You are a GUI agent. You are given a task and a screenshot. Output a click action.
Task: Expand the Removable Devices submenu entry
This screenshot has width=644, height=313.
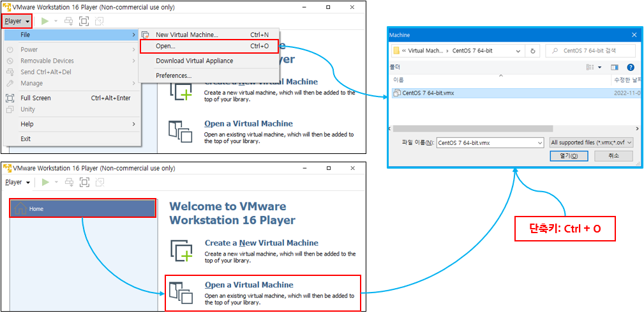pos(72,61)
